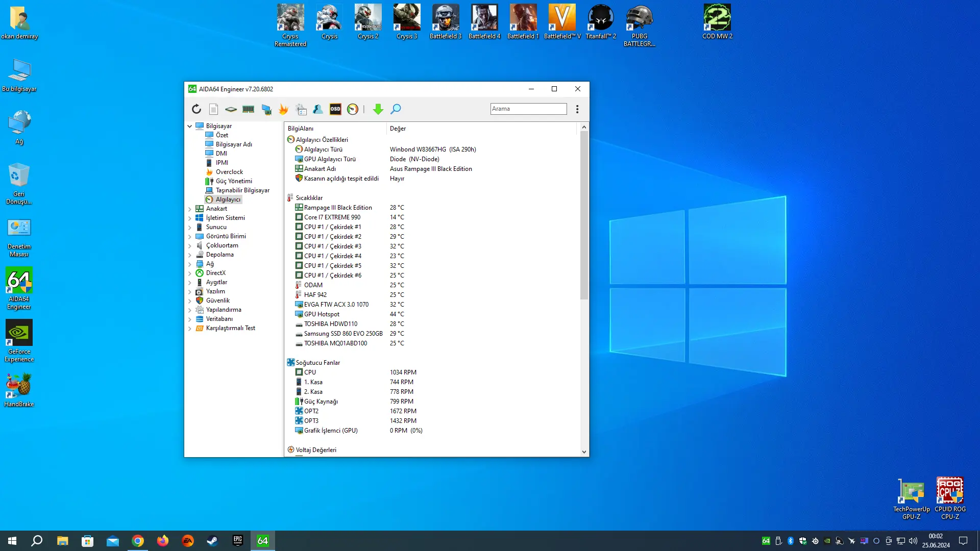Open the report page icon in toolbar
Screen dimensions: 980x551
(x=214, y=109)
